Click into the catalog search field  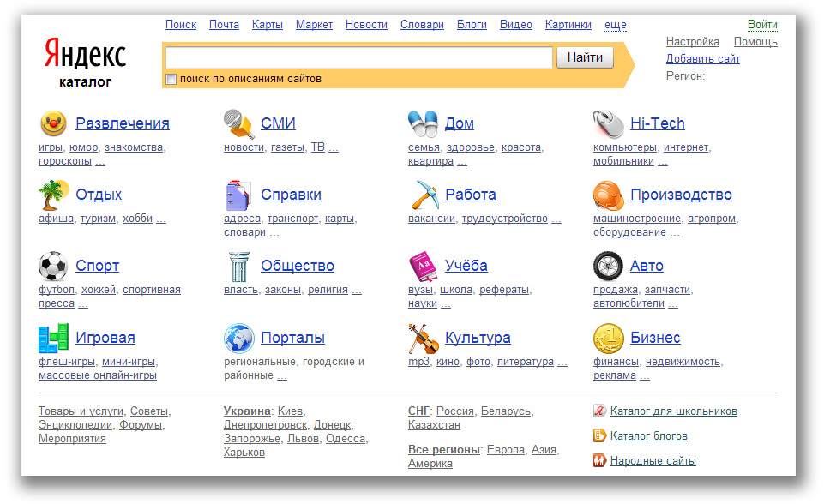click(359, 57)
